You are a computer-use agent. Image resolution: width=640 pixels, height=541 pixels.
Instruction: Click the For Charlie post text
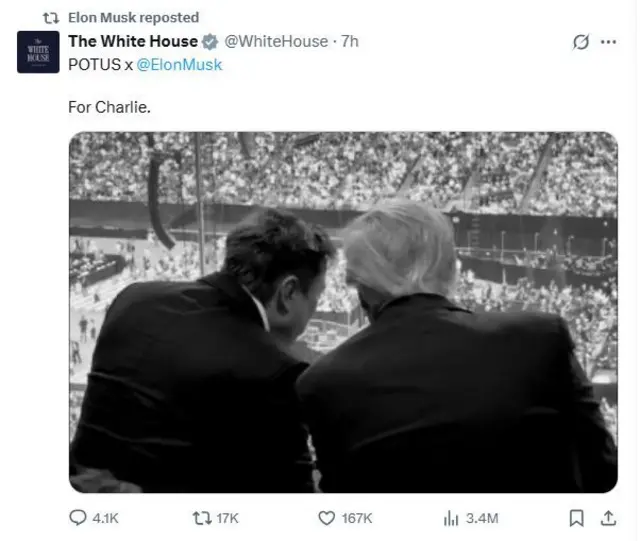[x=109, y=107]
